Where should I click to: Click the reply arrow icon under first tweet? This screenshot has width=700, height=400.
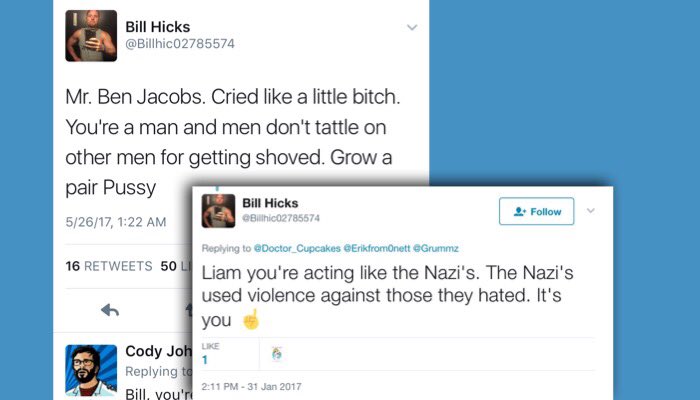[110, 310]
